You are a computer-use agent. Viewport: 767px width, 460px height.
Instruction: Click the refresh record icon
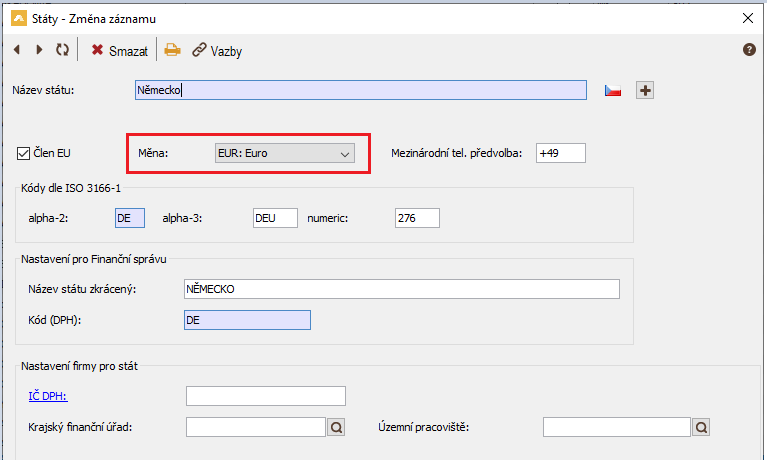click(62, 50)
